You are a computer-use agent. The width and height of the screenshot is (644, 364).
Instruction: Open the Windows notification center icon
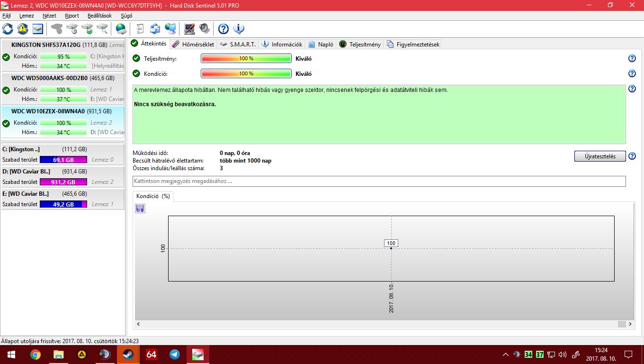(628, 354)
